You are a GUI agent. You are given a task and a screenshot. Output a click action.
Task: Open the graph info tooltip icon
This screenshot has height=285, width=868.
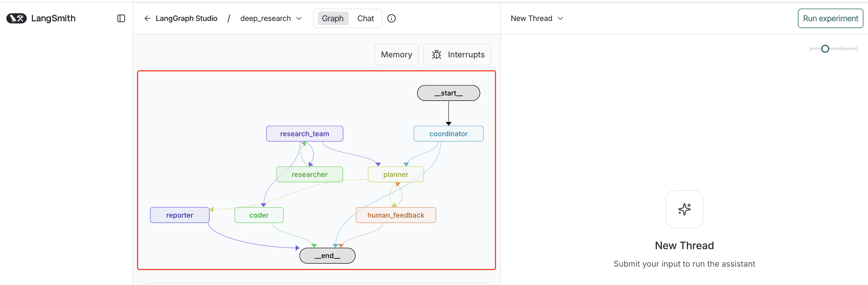click(391, 18)
